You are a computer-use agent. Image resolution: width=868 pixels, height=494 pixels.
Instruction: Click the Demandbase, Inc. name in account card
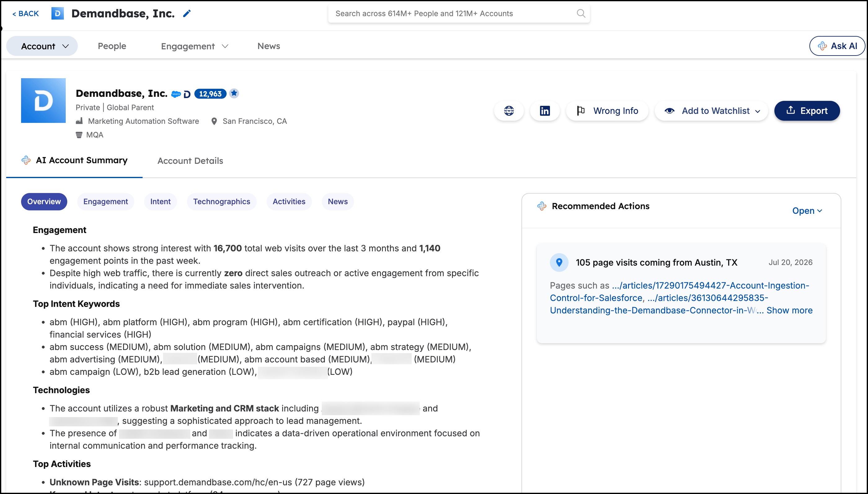coord(121,93)
